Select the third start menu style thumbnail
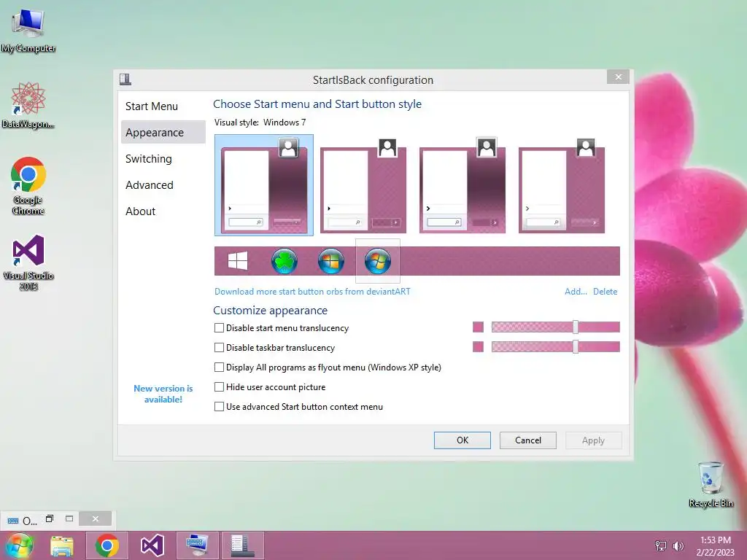Screen dimensions: 747x560 coord(462,185)
